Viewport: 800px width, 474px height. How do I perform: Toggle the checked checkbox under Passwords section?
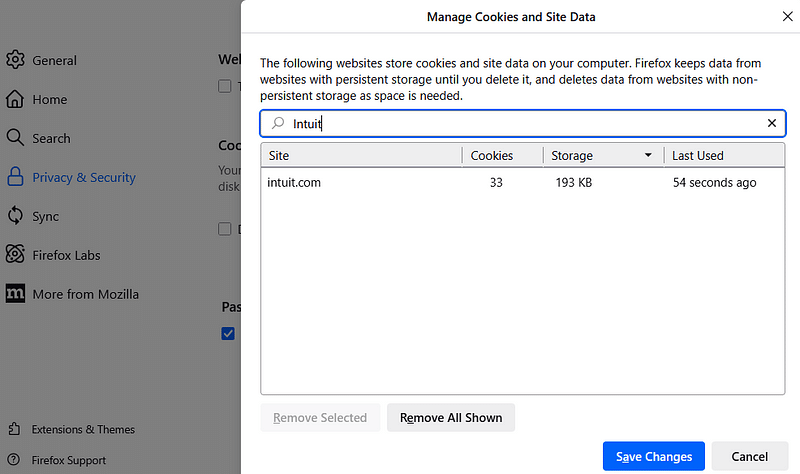[x=228, y=334]
